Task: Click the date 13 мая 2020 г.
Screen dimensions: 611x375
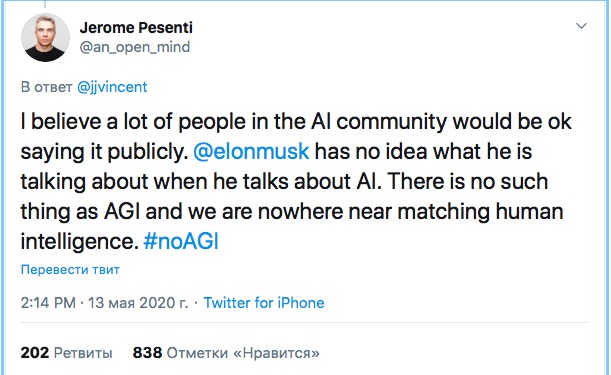Action: pyautogui.click(x=138, y=303)
